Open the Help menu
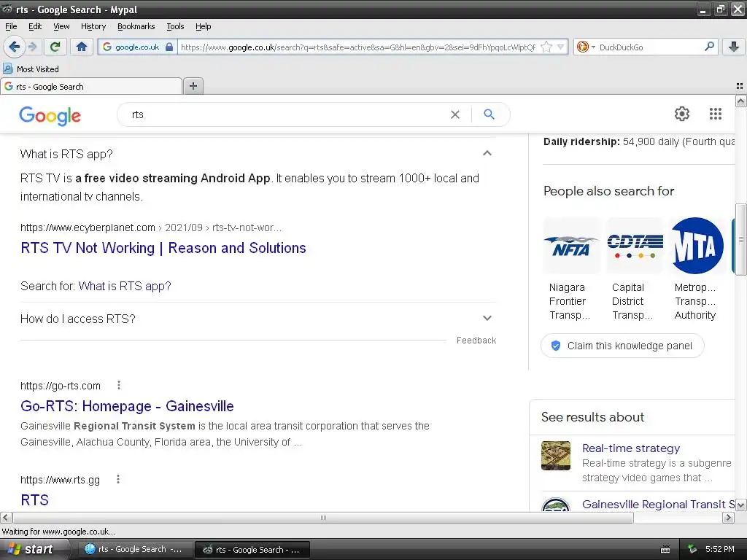Image resolution: width=747 pixels, height=560 pixels. (x=203, y=27)
